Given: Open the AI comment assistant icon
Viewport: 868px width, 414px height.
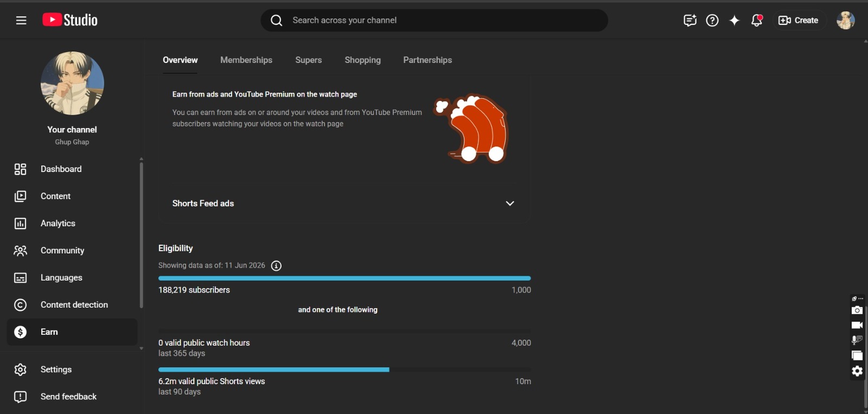Looking at the screenshot, I should click(x=690, y=21).
